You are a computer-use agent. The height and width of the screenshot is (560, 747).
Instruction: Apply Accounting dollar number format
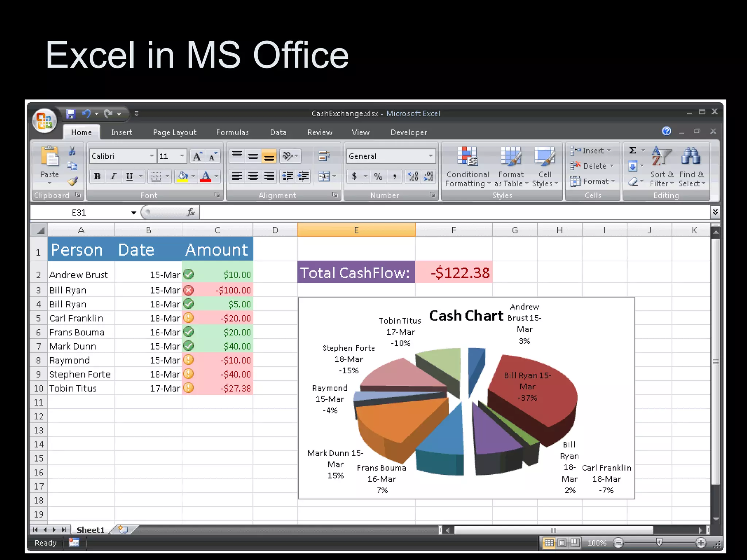(354, 177)
